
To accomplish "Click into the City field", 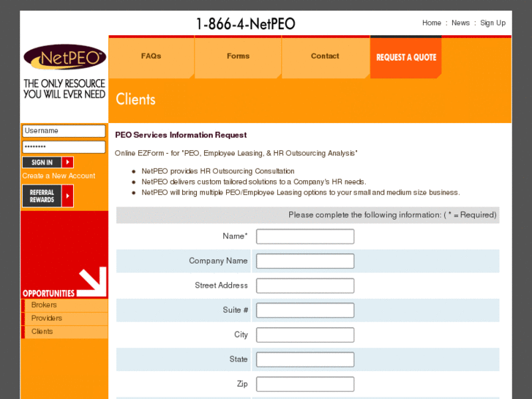I will [x=305, y=335].
